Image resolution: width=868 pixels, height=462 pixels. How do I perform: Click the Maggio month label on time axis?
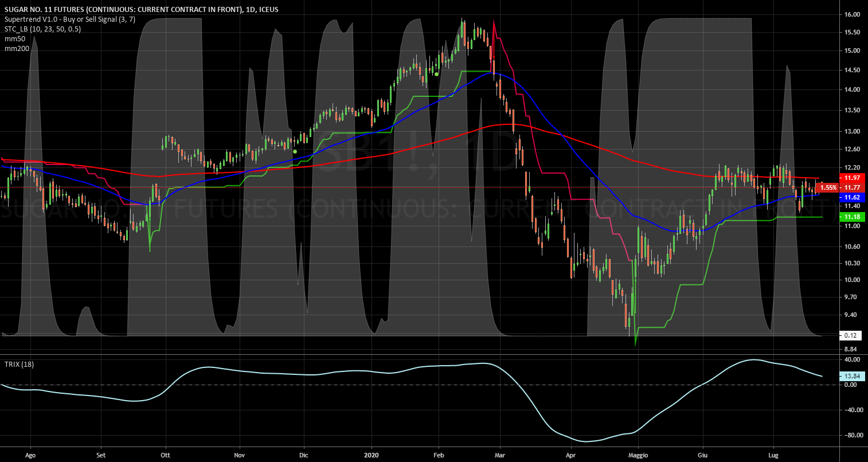click(x=638, y=455)
